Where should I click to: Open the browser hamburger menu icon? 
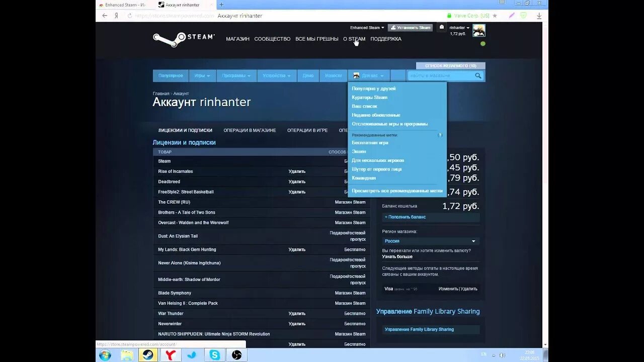[502, 3]
